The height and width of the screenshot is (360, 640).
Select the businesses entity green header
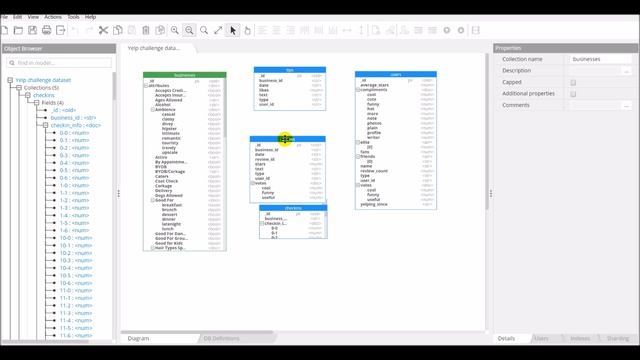184,75
